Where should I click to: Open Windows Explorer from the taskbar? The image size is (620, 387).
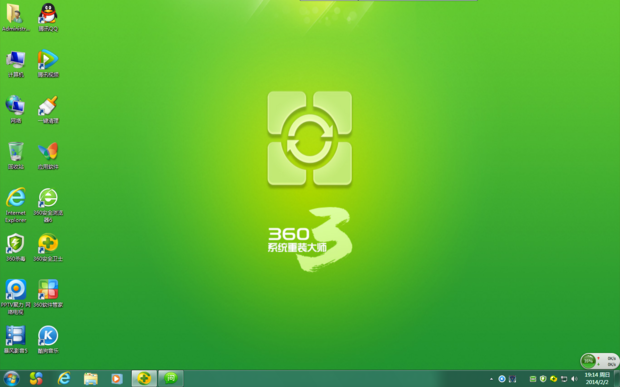91,379
